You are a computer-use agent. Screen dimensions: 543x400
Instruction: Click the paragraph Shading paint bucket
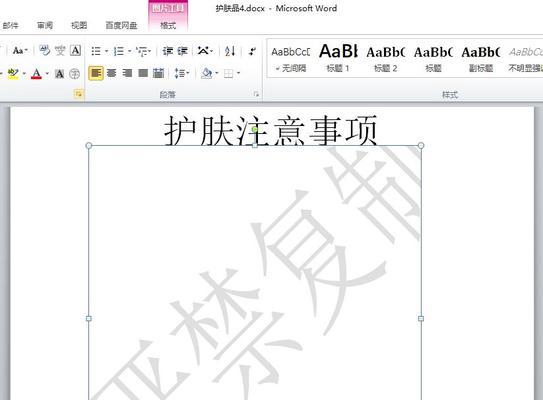(207, 73)
